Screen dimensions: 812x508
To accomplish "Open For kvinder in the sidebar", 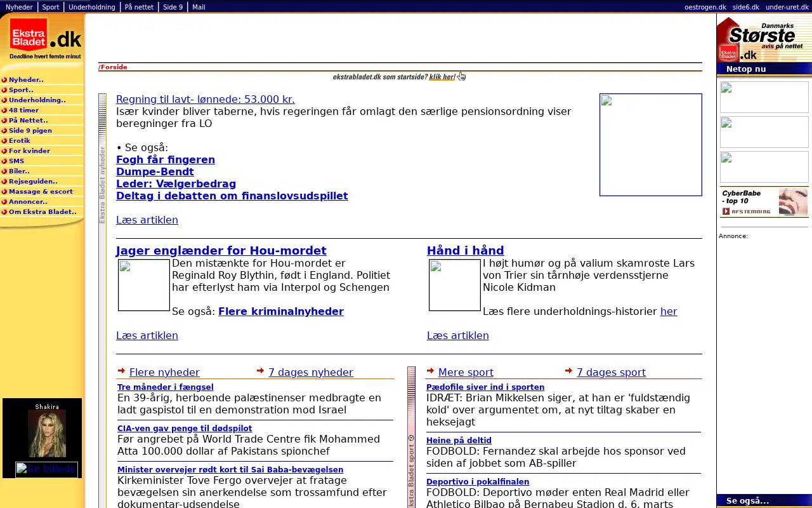I will tap(29, 151).
